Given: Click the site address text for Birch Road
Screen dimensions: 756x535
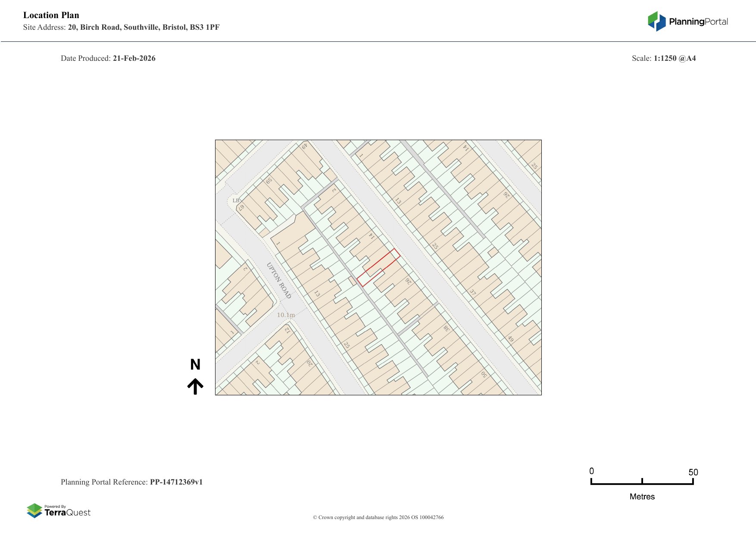Looking at the screenshot, I should point(122,28).
